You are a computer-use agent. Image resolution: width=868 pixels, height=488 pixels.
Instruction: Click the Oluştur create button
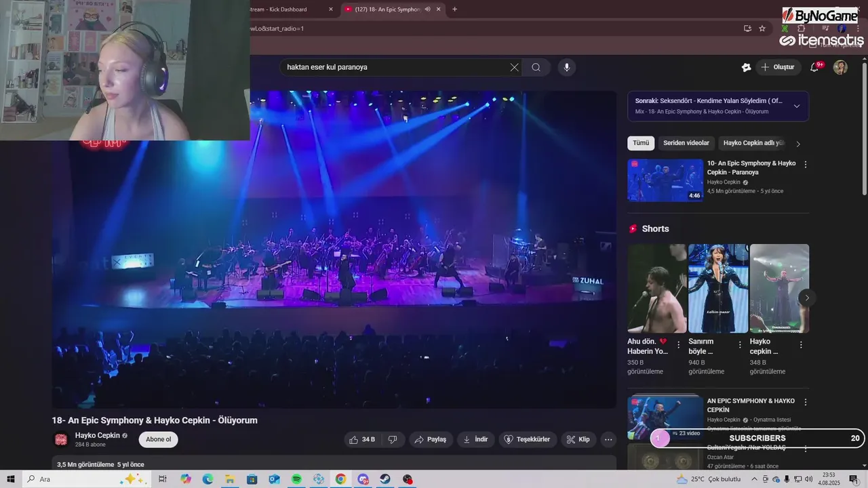pos(778,67)
